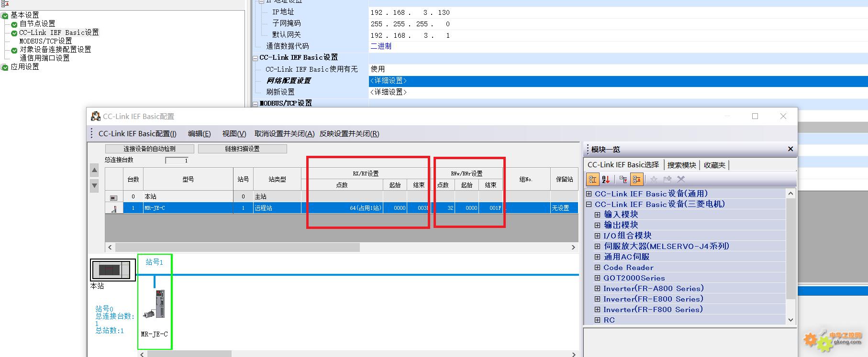This screenshot has width=868, height=357.
Task: Expand the Inverter(FR-F800 Series) node
Action: coord(597,310)
